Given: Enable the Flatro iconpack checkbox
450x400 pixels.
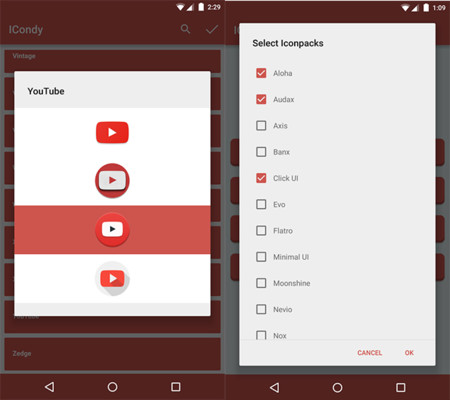Looking at the screenshot, I should [261, 231].
